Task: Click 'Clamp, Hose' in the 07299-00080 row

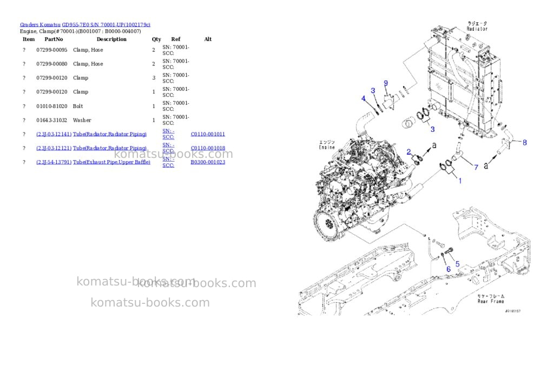Action: point(88,64)
